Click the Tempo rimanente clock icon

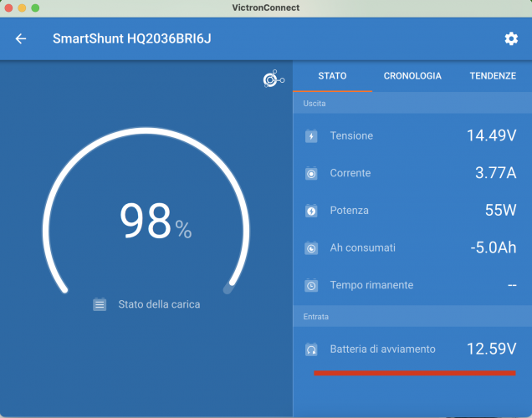(x=311, y=285)
